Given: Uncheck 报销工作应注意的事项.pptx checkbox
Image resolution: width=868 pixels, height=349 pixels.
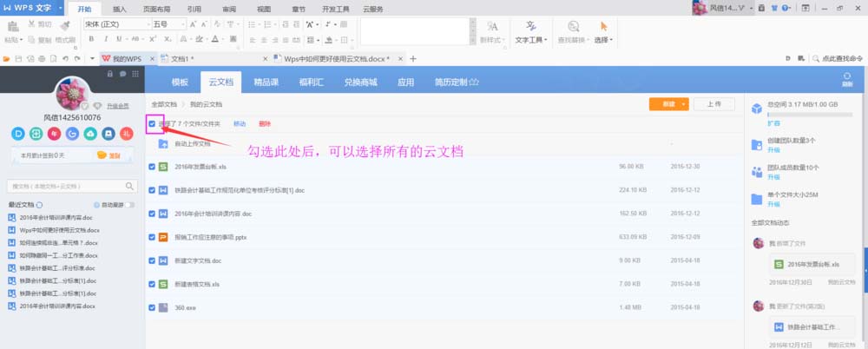Looking at the screenshot, I should point(152,236).
